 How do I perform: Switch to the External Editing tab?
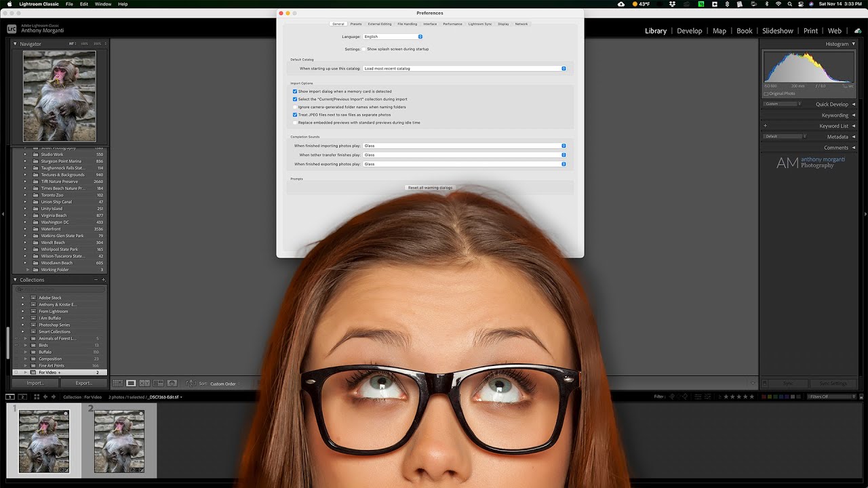[380, 24]
